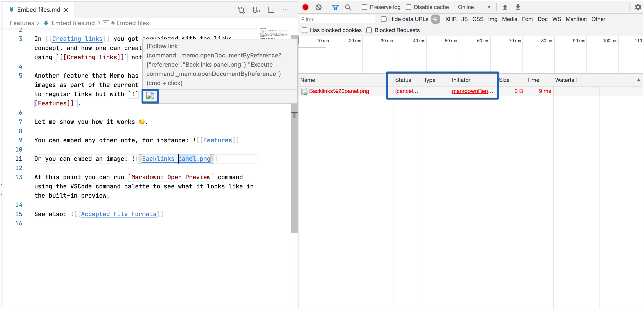Enable Preserve log checkbox

click(x=365, y=7)
